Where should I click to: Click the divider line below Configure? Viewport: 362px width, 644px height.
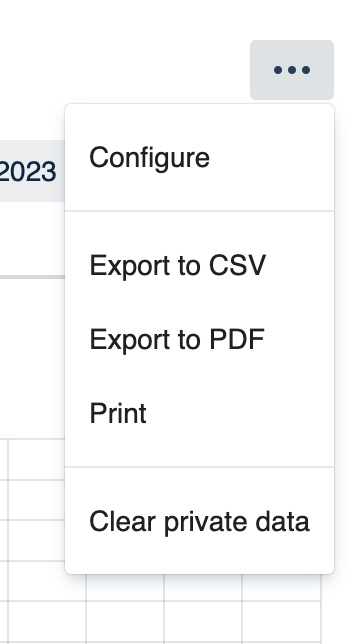[200, 211]
